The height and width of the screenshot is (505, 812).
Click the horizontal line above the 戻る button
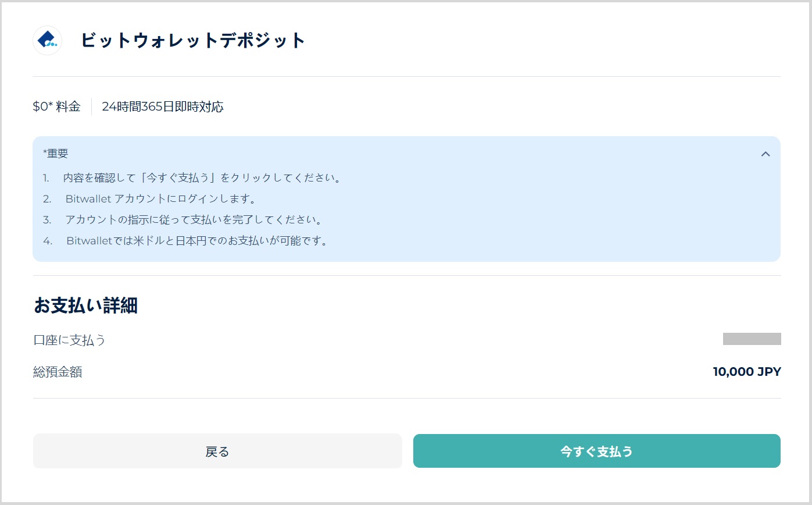click(406, 399)
